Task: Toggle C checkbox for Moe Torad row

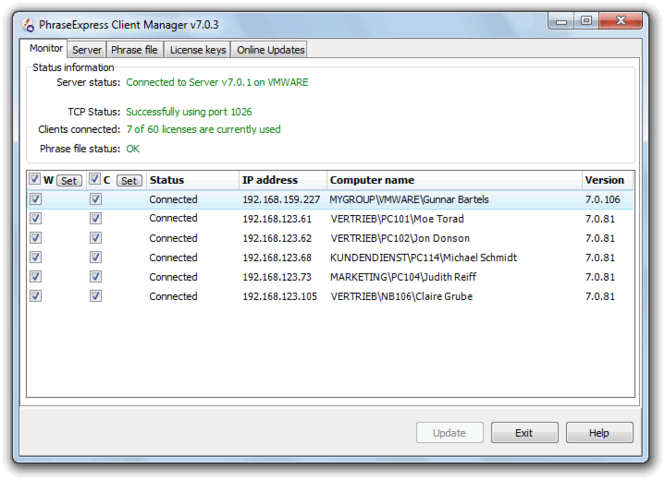Action: 96,218
